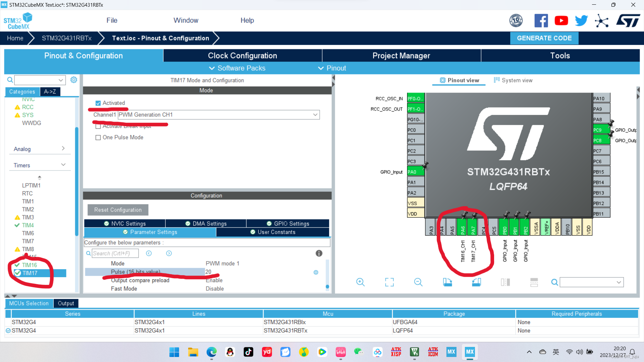Viewport: 644px width, 362px height.
Task: Click STM32G431RBTx breadcrumb
Action: point(66,38)
